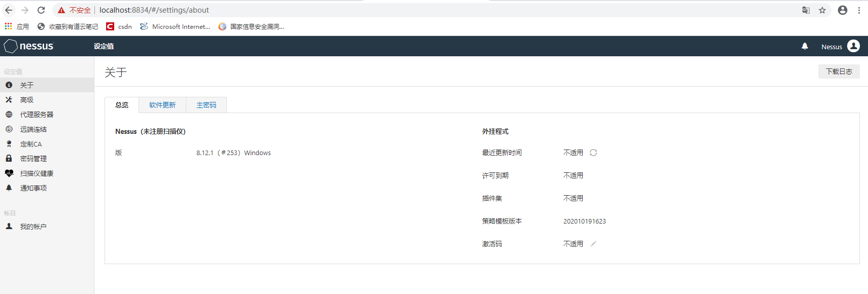
Task: Click the address bar URL
Action: pos(154,10)
